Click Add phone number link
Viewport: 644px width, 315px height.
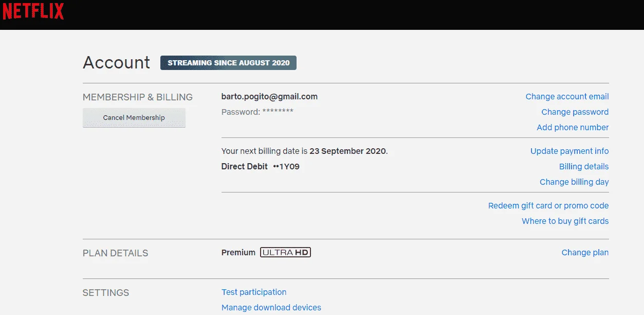573,128
